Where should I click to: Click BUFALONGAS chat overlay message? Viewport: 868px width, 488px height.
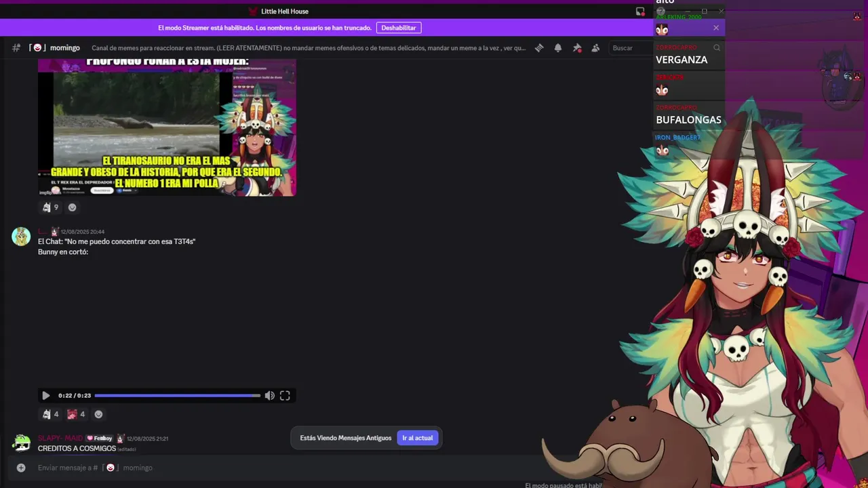[x=688, y=120]
